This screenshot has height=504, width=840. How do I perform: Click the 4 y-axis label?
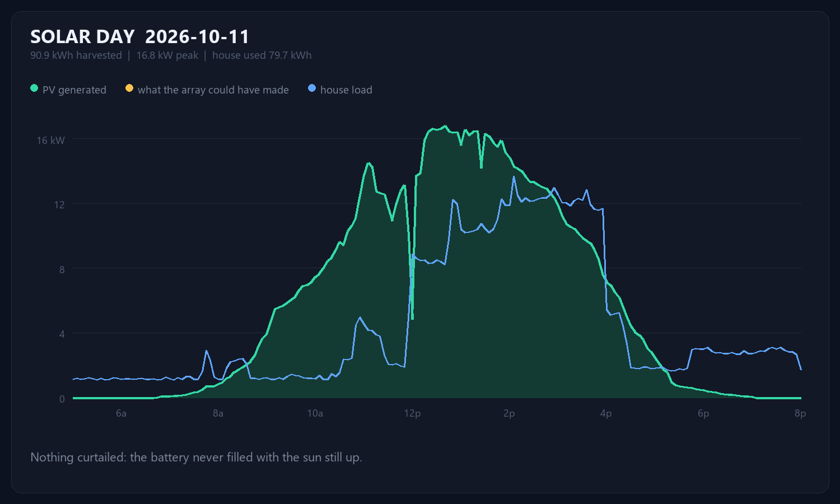pyautogui.click(x=62, y=334)
